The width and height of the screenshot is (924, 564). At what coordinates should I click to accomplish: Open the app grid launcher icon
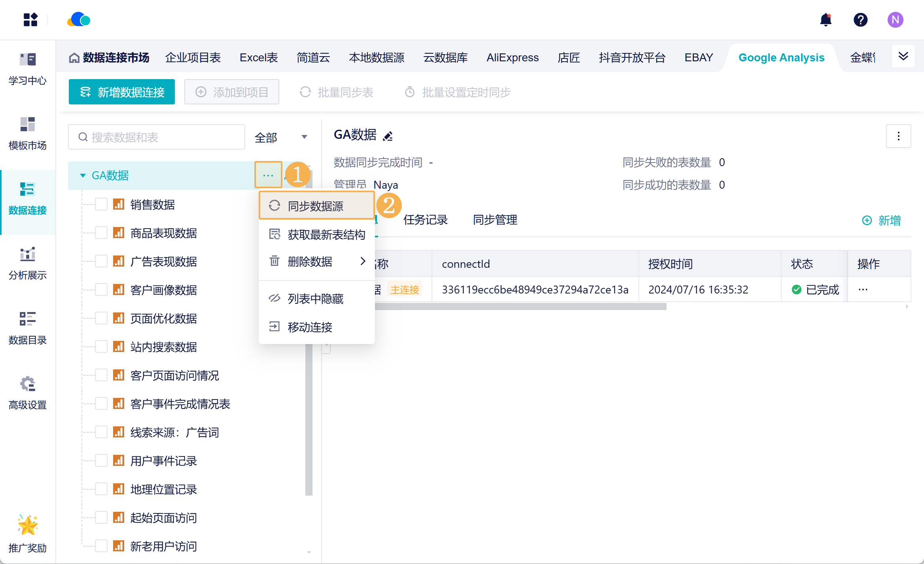(x=30, y=20)
